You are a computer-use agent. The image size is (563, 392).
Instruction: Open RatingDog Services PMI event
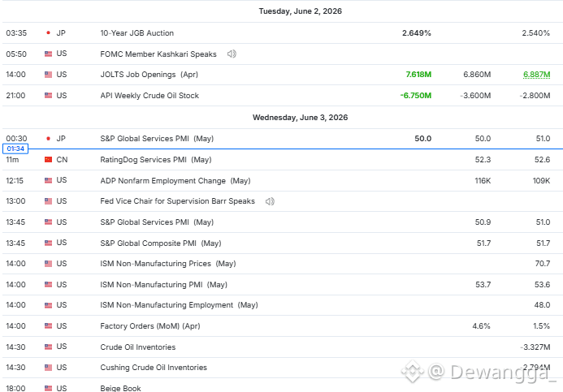click(156, 160)
